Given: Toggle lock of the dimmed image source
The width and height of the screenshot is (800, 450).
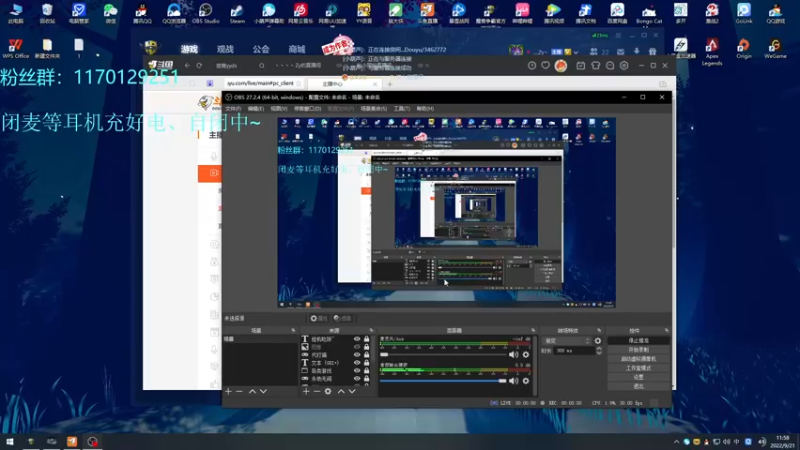Looking at the screenshot, I should (x=366, y=347).
